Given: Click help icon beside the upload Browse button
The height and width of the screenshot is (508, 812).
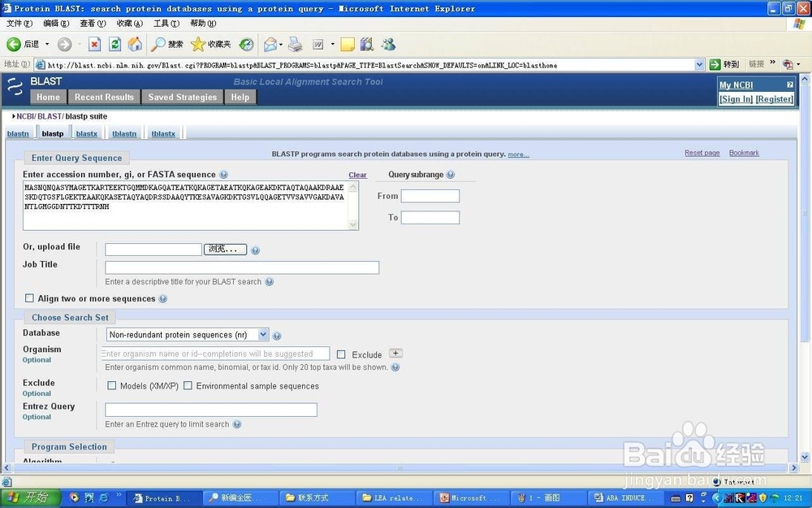Looking at the screenshot, I should [x=255, y=250].
